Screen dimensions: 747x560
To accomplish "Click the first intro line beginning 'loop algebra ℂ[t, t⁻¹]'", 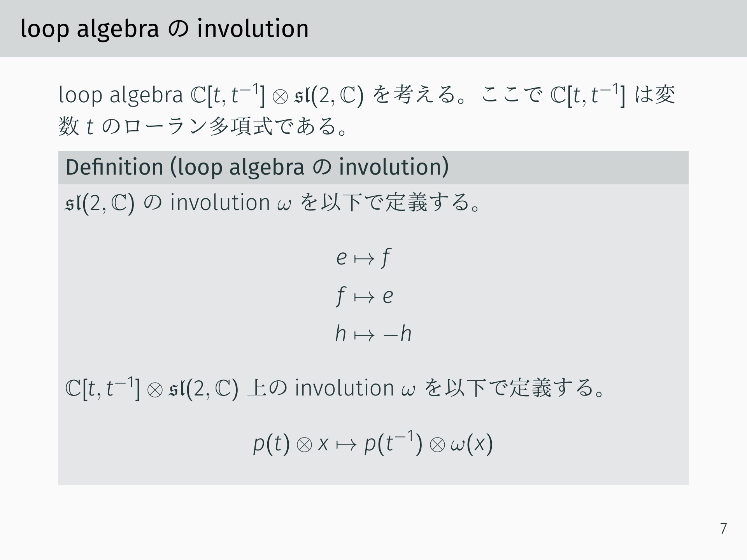I will pyautogui.click(x=367, y=95).
